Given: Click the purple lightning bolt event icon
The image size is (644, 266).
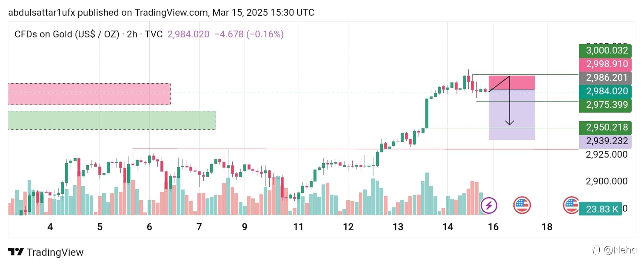Looking at the screenshot, I should click(x=489, y=206).
